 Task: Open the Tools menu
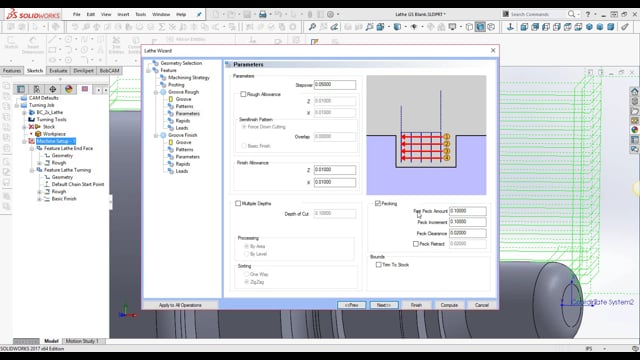(x=140, y=14)
